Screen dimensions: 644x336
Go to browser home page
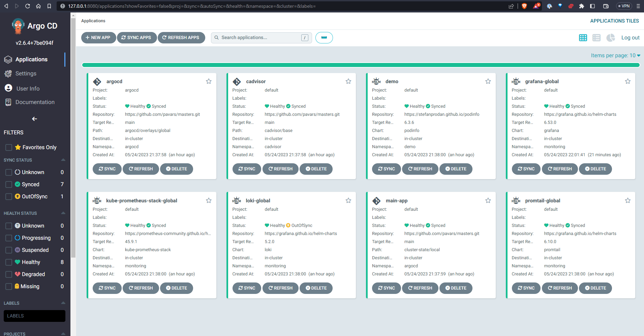click(x=38, y=6)
